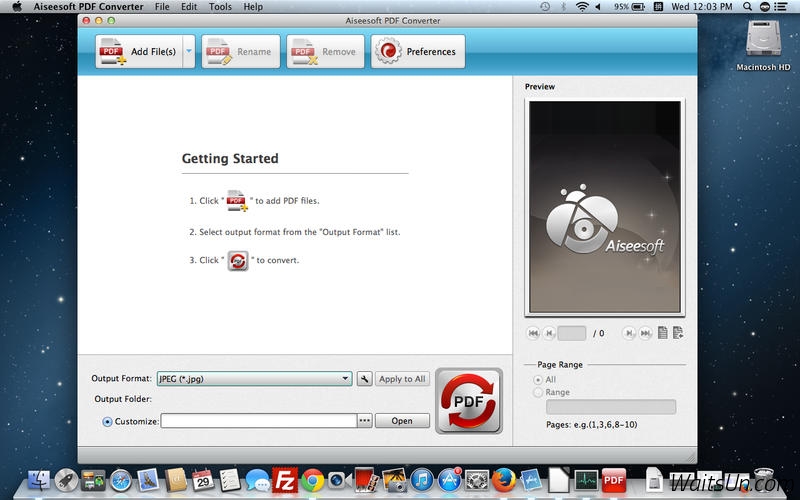Click the output folder path field
The height and width of the screenshot is (500, 800).
[x=259, y=421]
